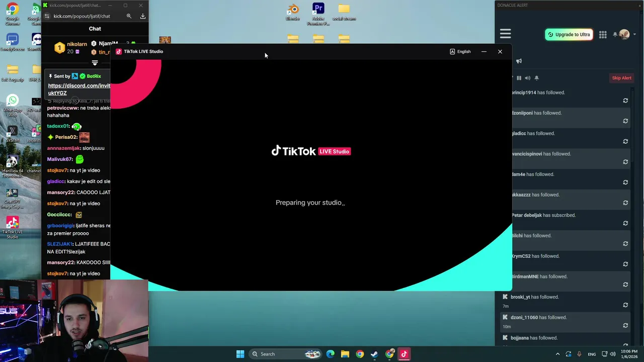Open the hamburger menu in Donacije Alert panel
644x362 pixels.
(x=505, y=34)
